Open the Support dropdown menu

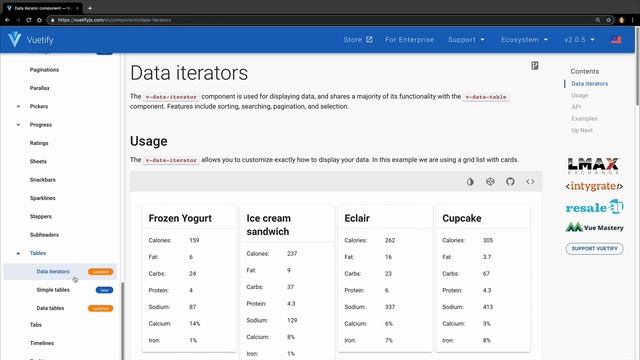coord(466,40)
